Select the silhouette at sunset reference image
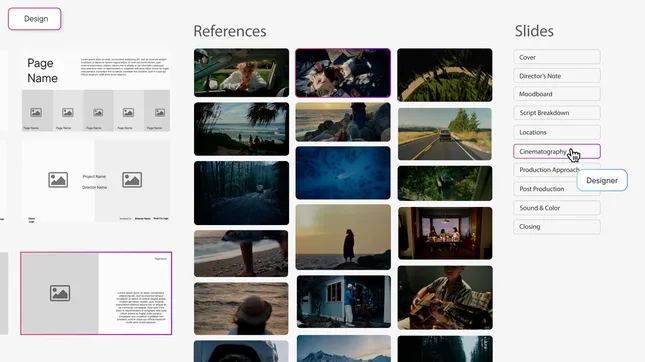The image size is (645, 362). tap(343, 237)
